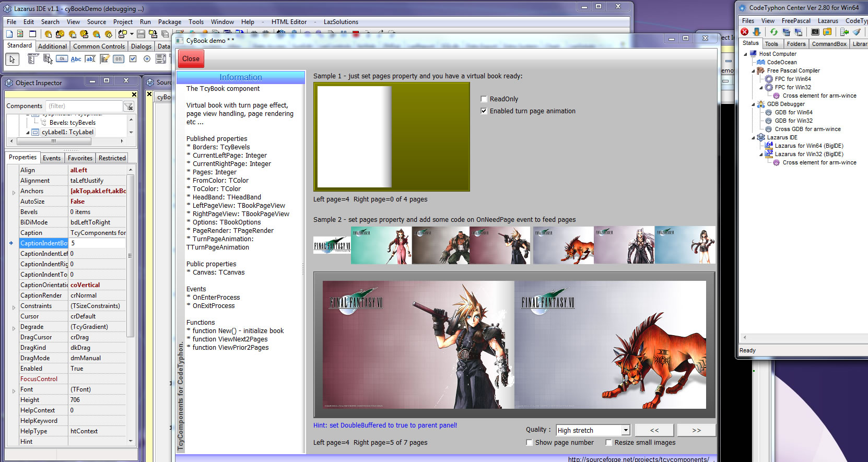
Task: Switch to the Common Controls palette tab
Action: click(x=99, y=46)
